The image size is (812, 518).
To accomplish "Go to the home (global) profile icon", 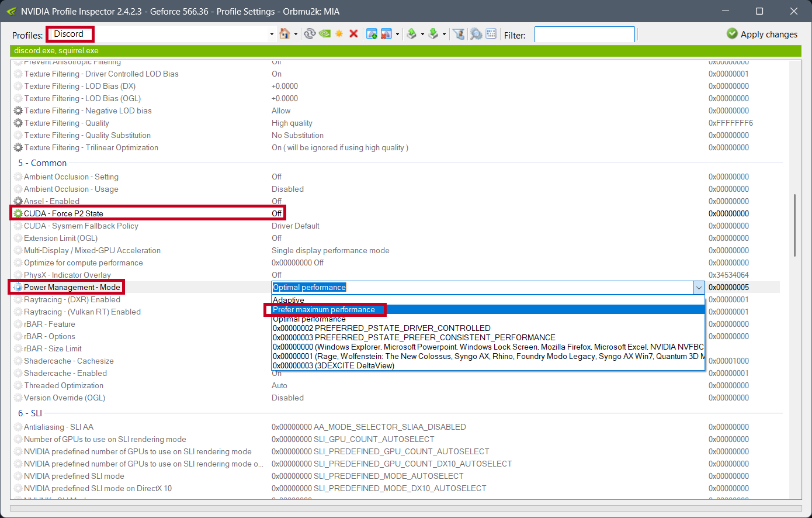I will click(284, 34).
